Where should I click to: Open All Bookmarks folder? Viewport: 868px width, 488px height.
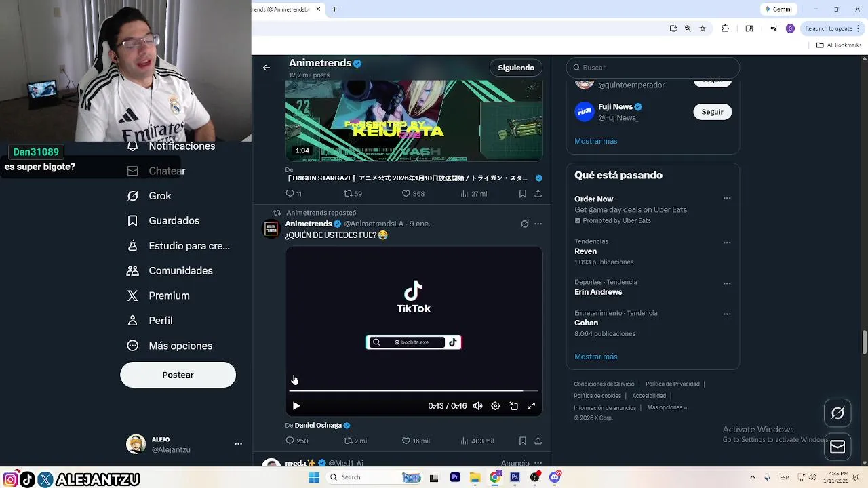pyautogui.click(x=839, y=45)
